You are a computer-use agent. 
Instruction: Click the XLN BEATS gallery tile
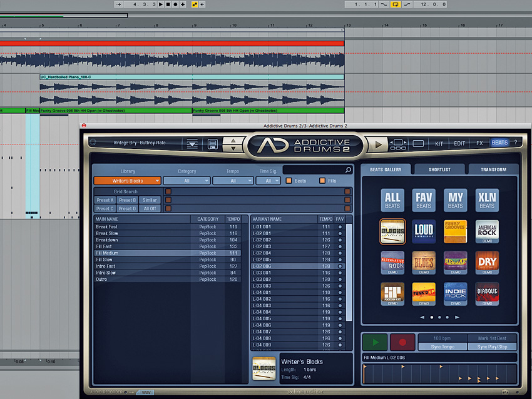pos(487,200)
